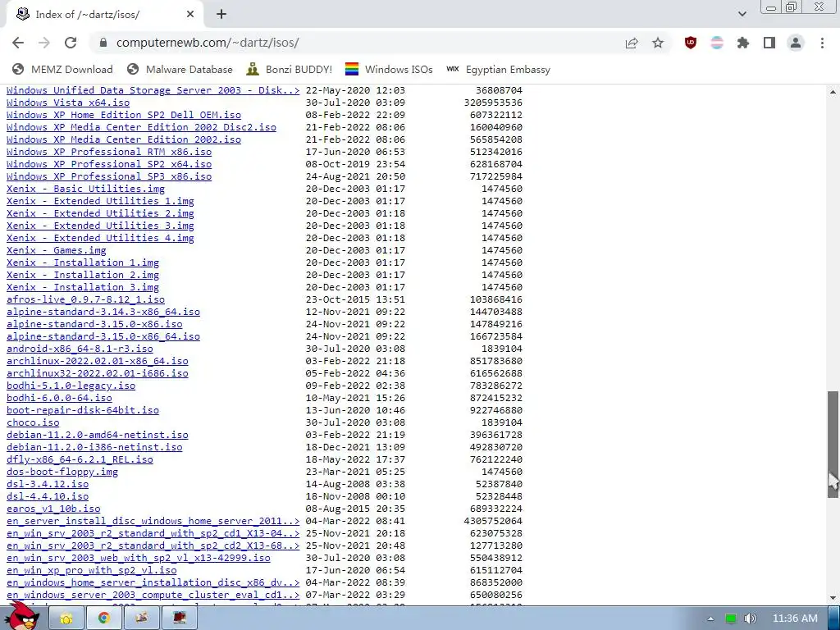Viewport: 840px width, 630px height.
Task: Open the Windows ISOs bookmark
Action: tap(389, 69)
